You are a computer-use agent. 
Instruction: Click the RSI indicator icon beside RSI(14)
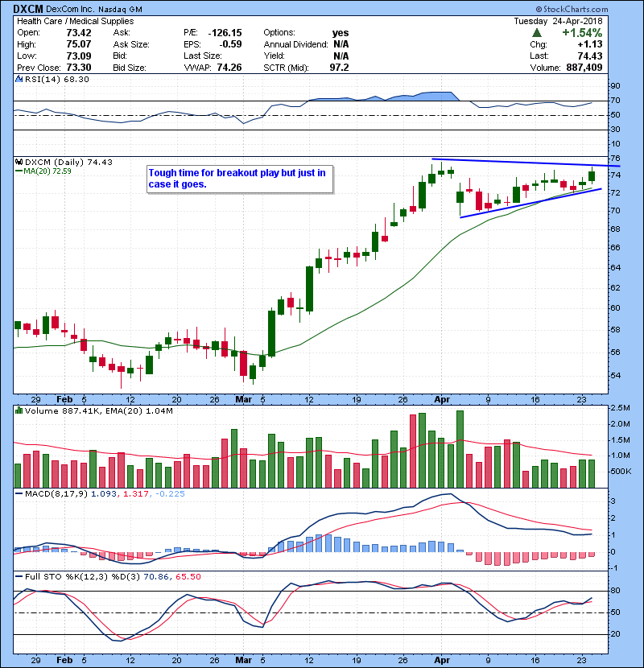point(19,79)
